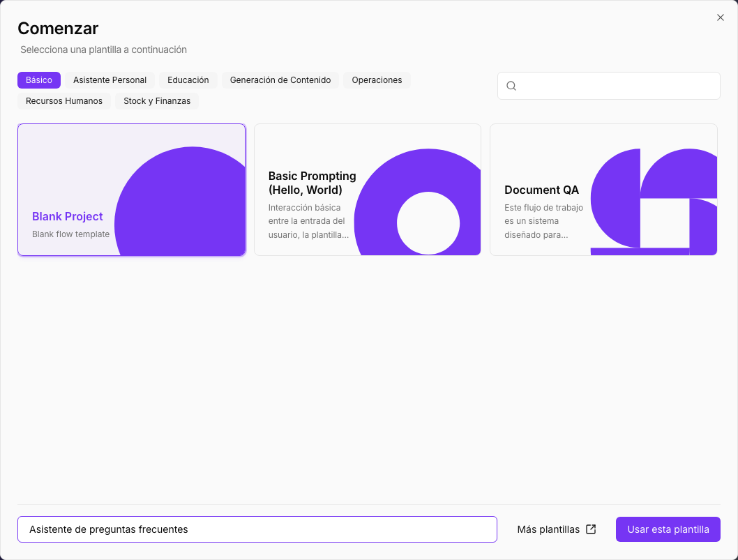Show Generación de Contenido templates
The height and width of the screenshot is (560, 738).
[280, 80]
